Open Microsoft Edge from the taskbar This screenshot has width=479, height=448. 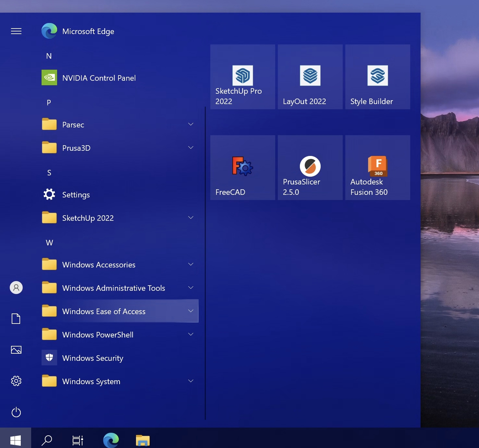[x=111, y=440]
